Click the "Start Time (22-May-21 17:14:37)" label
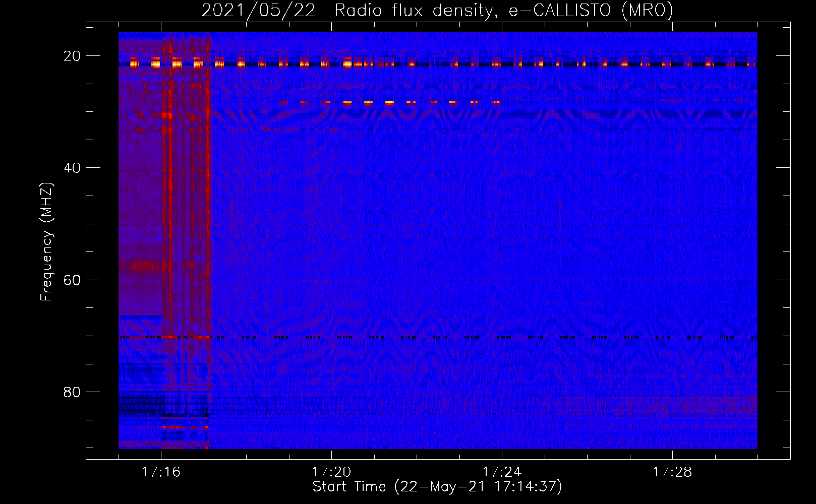816x504 pixels. click(x=437, y=487)
